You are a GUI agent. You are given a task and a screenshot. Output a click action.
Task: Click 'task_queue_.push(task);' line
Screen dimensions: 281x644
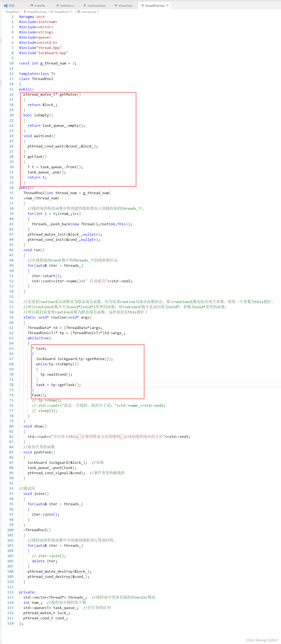[x=52, y=468]
